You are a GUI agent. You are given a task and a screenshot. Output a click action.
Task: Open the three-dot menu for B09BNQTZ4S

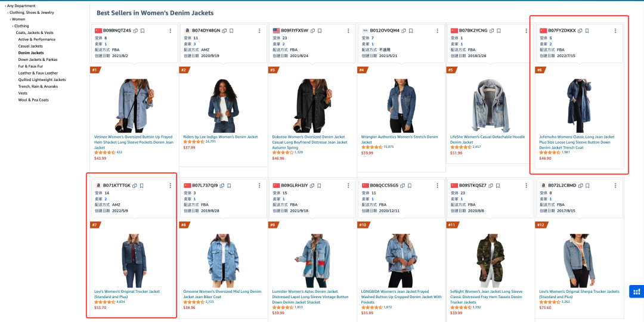tap(170, 30)
